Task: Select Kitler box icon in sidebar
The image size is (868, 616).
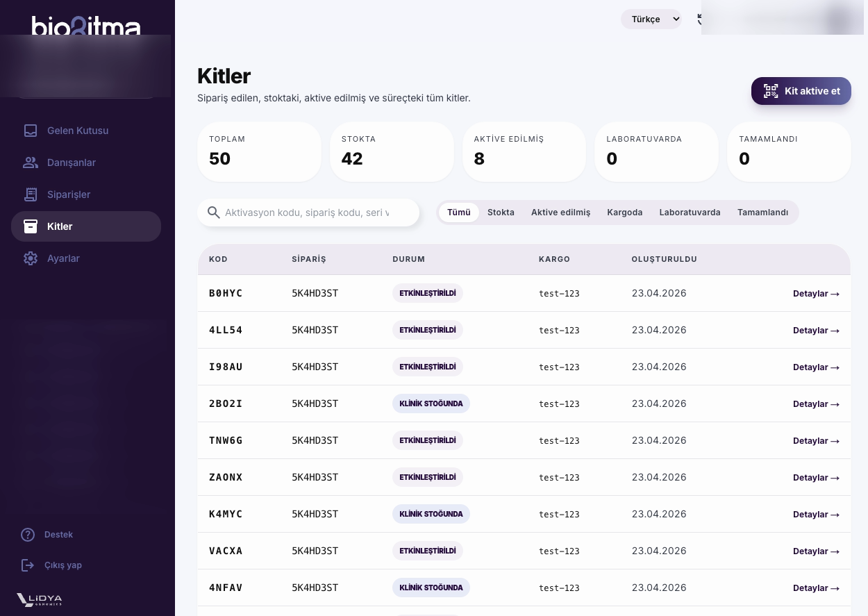Action: click(31, 226)
